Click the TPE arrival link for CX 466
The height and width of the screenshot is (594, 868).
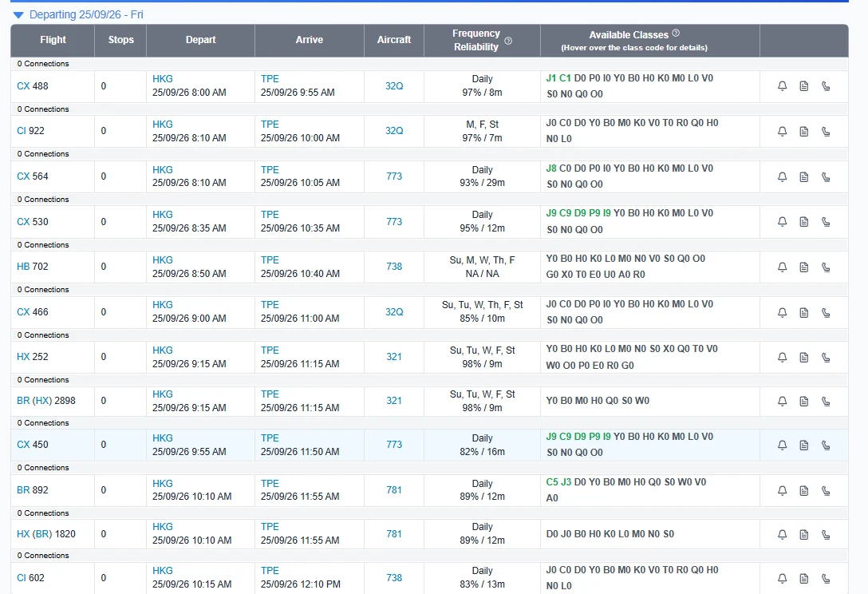tap(270, 305)
